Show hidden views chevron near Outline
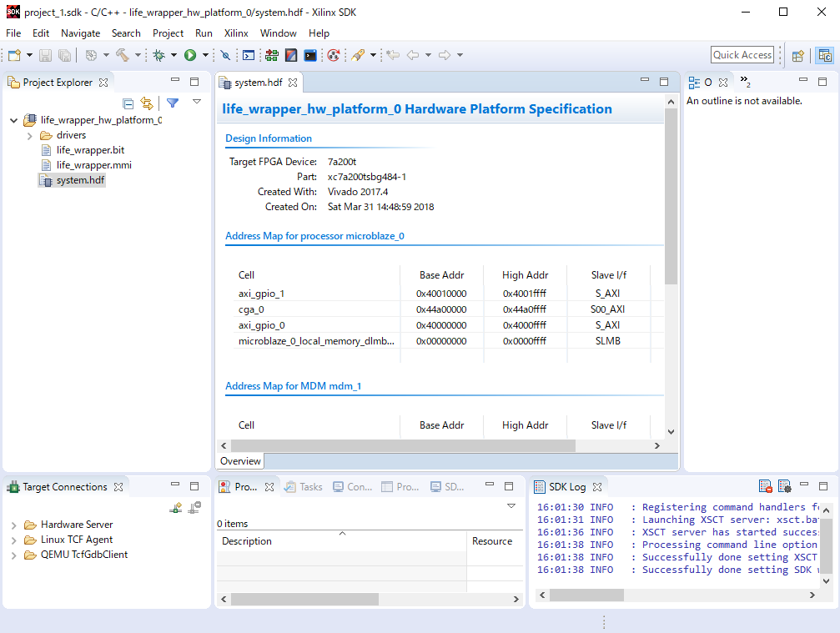Viewport: 840px width, 633px height. click(745, 82)
